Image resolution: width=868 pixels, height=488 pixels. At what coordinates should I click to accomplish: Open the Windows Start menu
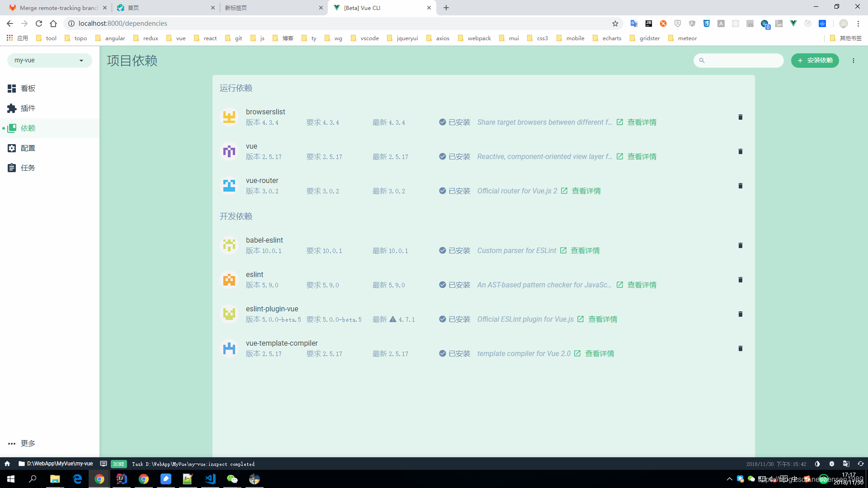[11, 479]
